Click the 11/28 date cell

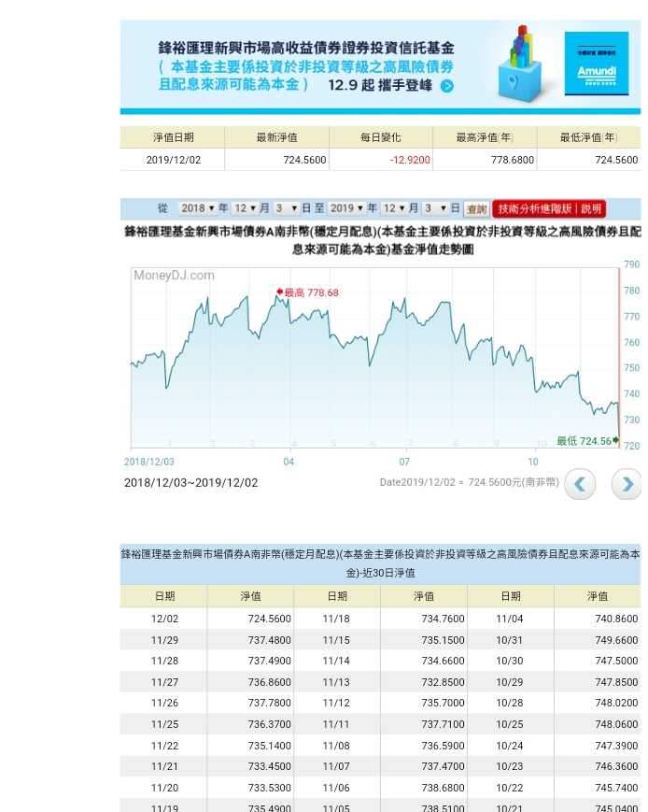pyautogui.click(x=164, y=661)
